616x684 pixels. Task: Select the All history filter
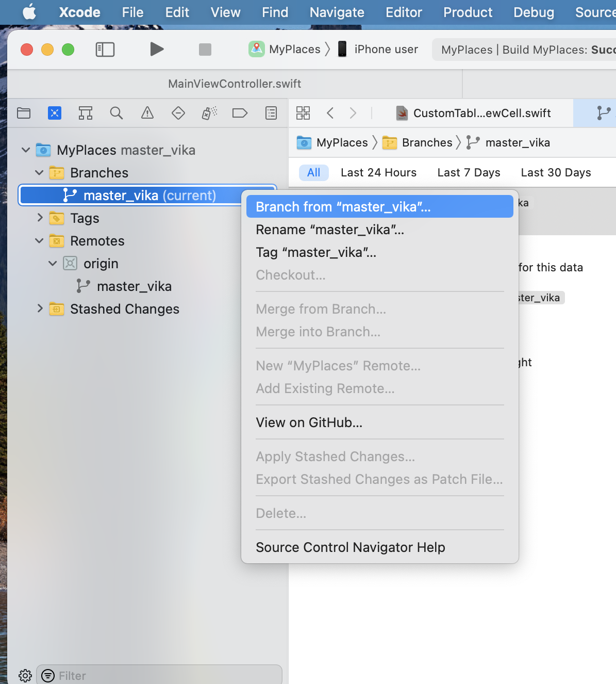click(314, 172)
